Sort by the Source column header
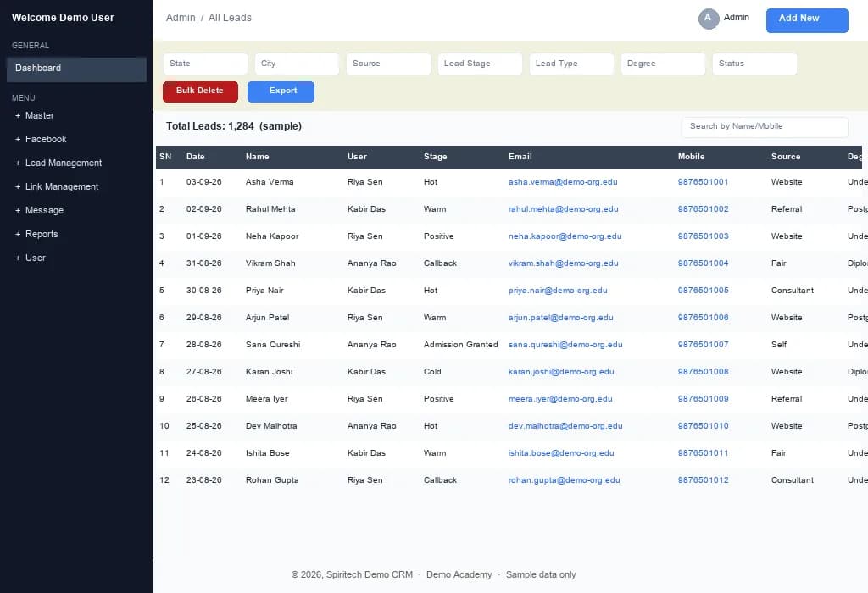 point(786,157)
